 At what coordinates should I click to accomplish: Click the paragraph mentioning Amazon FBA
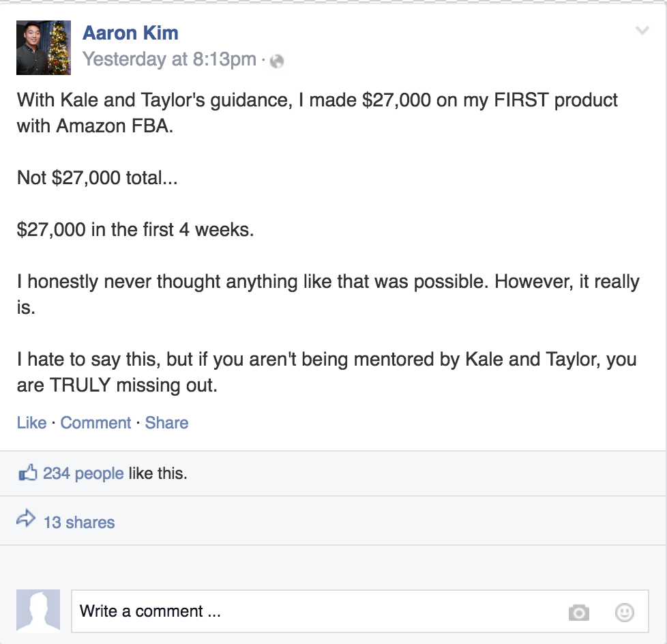(x=317, y=113)
